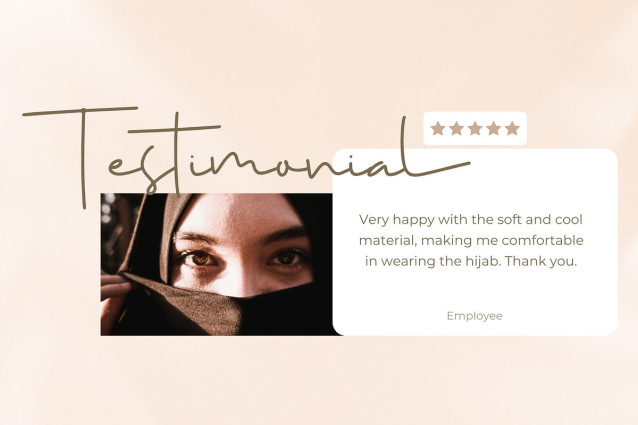This screenshot has width=638, height=425.
Task: Select the hijab photo thumbnail
Action: point(216,264)
